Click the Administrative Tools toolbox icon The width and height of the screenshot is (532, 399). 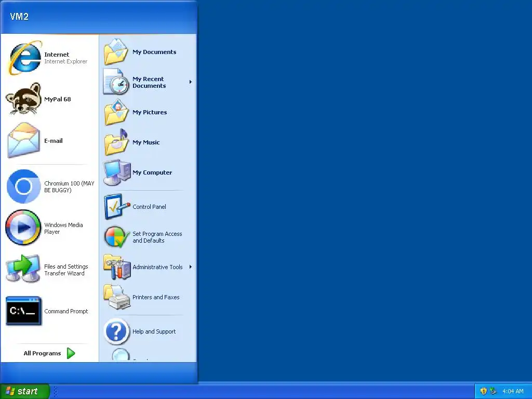[x=117, y=267]
